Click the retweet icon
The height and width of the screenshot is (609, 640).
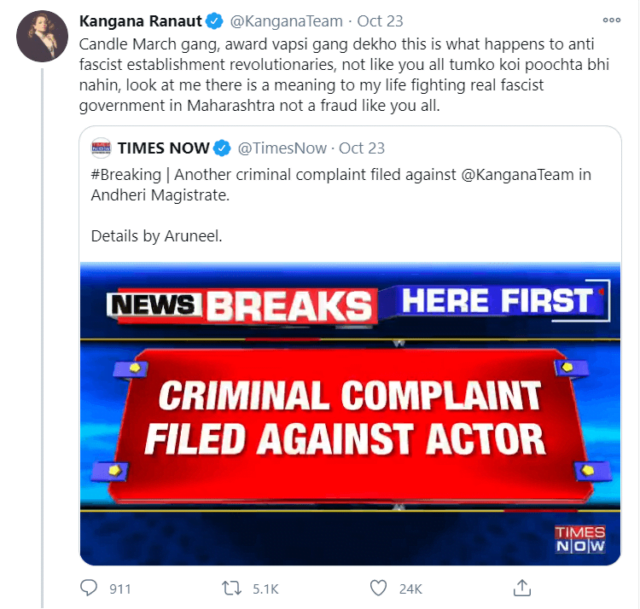point(233,588)
